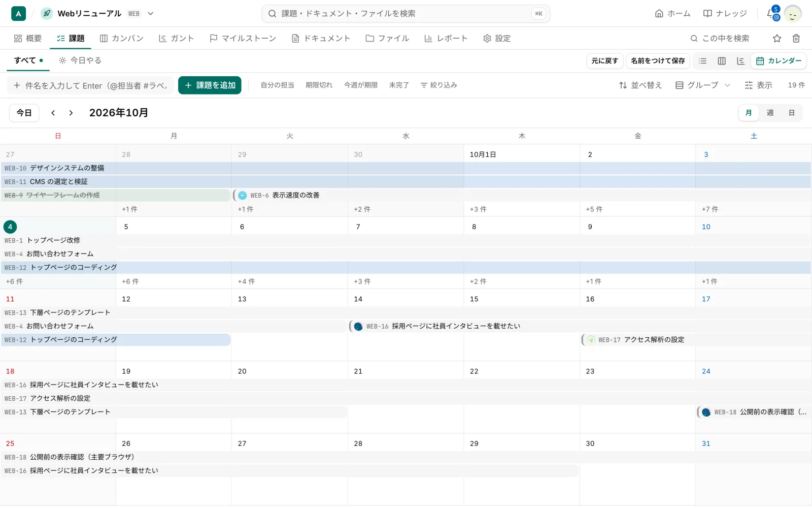Click the green workspace logo icon
The image size is (812, 508).
tap(18, 14)
